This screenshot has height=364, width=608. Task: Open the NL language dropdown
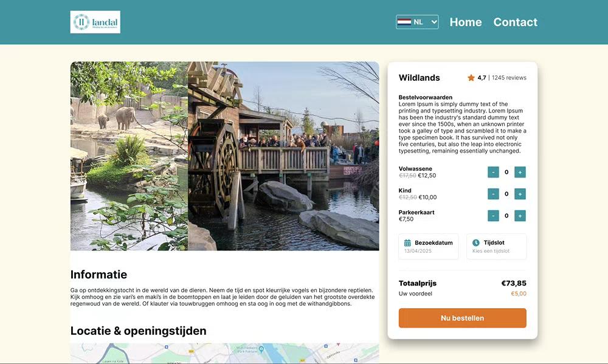pyautogui.click(x=417, y=22)
